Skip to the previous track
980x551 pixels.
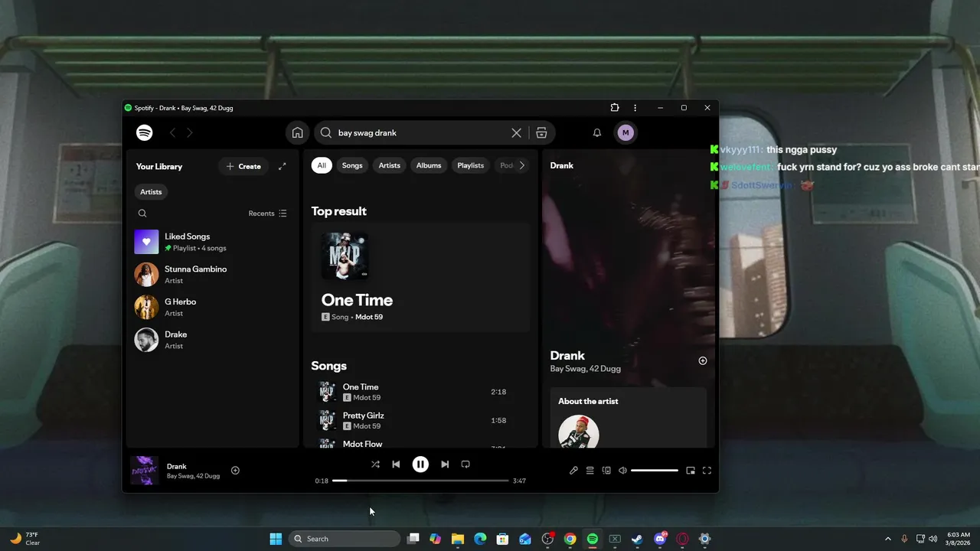(396, 464)
